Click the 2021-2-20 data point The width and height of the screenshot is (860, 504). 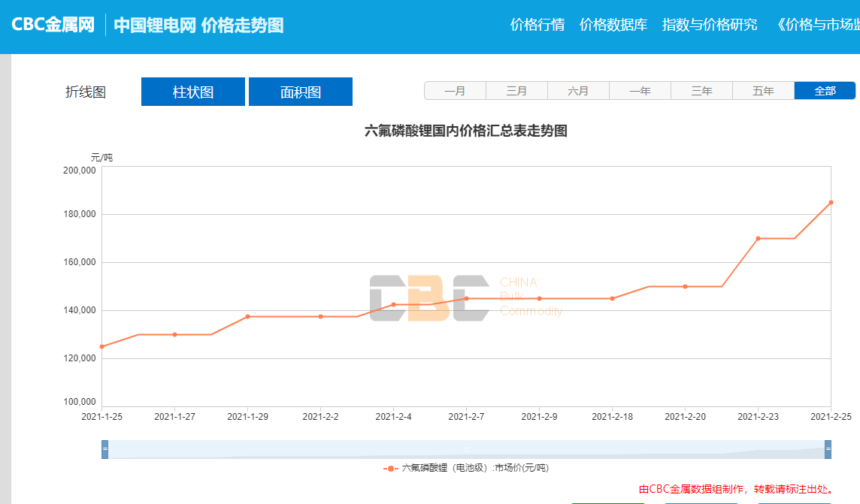[x=686, y=286]
